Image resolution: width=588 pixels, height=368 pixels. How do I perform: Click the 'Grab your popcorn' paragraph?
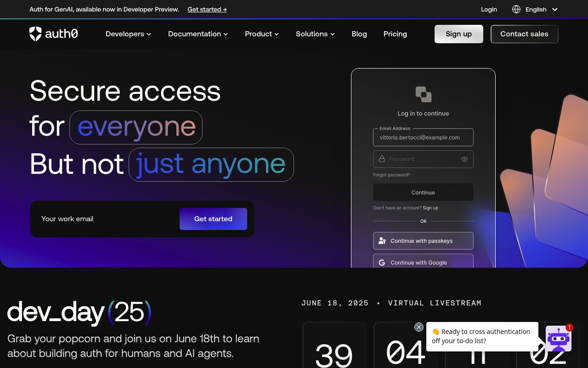133,346
